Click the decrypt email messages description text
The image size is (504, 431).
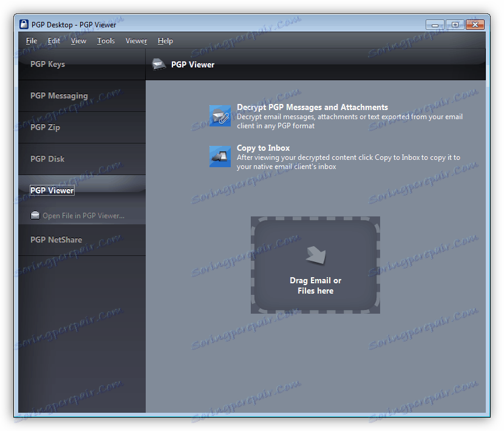tap(350, 122)
